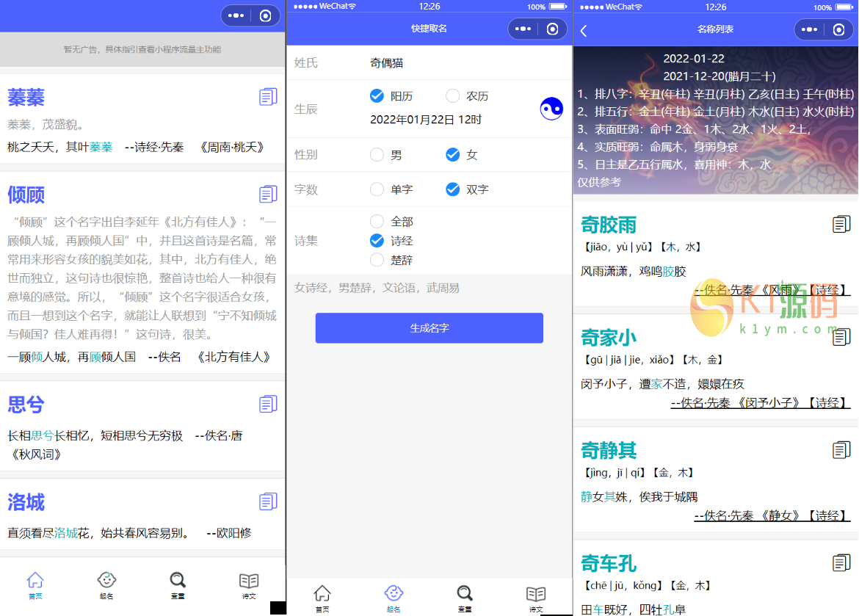Screen dimensions: 859x616
Task: Open the 倾顾 name title
Action: click(x=26, y=195)
